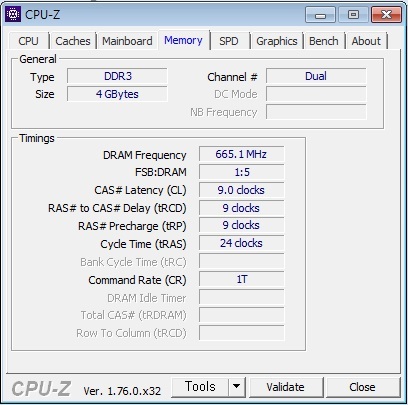Viewport: 408px width, 405px height.
Task: Click the Command Rate 1T field
Action: pyautogui.click(x=242, y=279)
